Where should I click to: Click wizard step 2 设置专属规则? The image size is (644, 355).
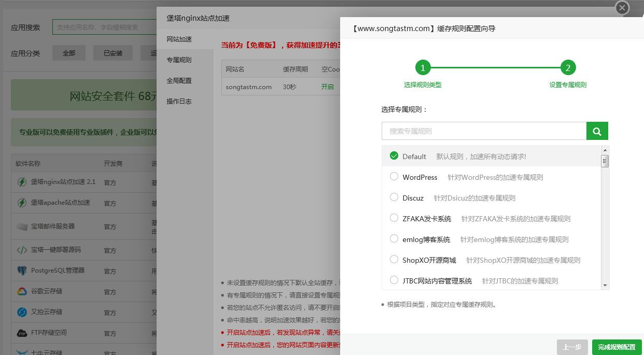(x=568, y=67)
